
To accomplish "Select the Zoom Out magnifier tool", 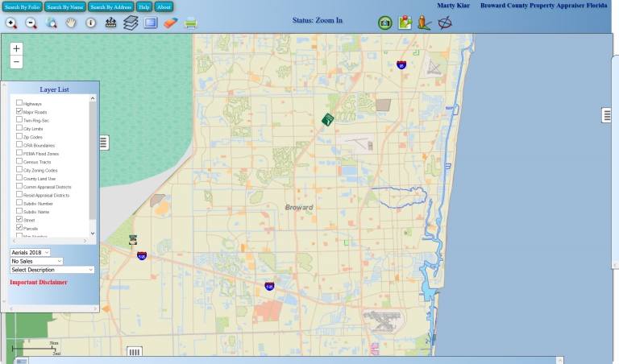I will click(31, 23).
